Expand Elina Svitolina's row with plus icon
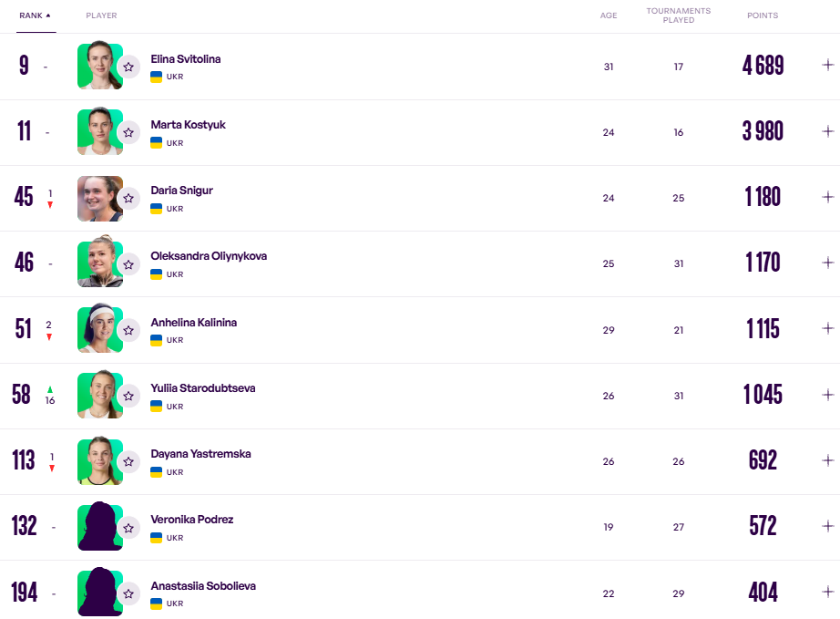The image size is (840, 619). click(x=827, y=65)
